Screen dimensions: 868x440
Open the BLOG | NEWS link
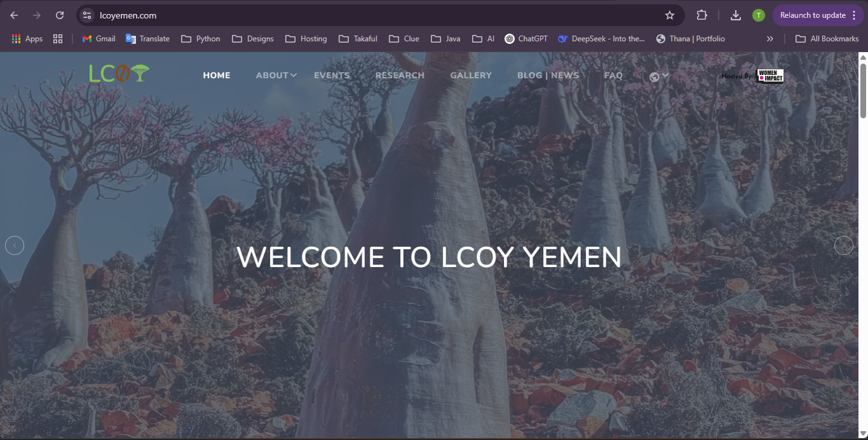click(548, 75)
